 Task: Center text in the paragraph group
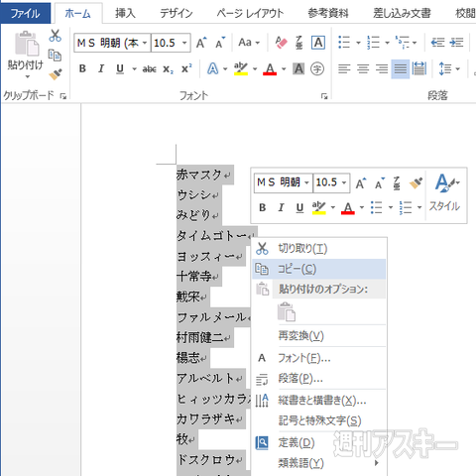(363, 69)
